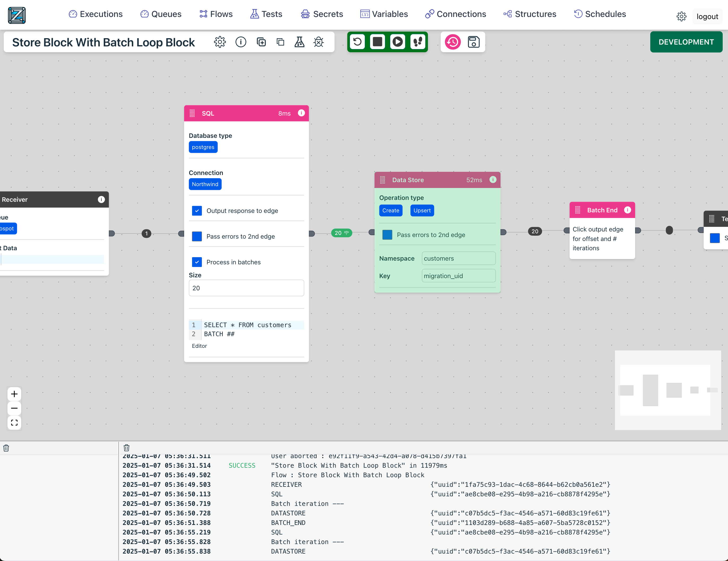Show flow info icon in title bar
The image size is (728, 561).
[241, 42]
